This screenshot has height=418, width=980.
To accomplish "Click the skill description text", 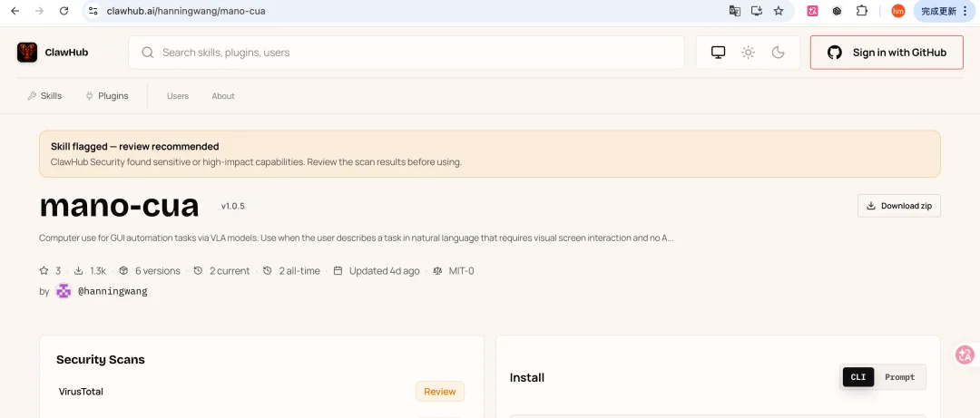I will click(x=357, y=238).
